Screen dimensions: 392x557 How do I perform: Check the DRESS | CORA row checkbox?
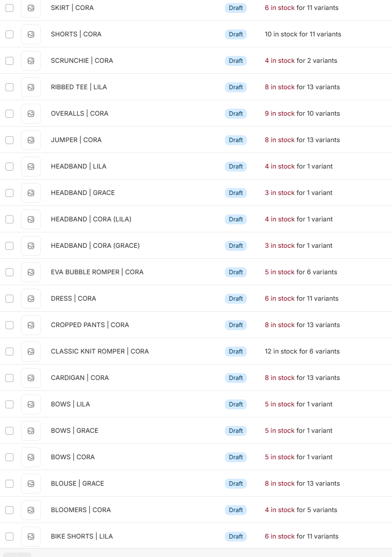coord(9,299)
